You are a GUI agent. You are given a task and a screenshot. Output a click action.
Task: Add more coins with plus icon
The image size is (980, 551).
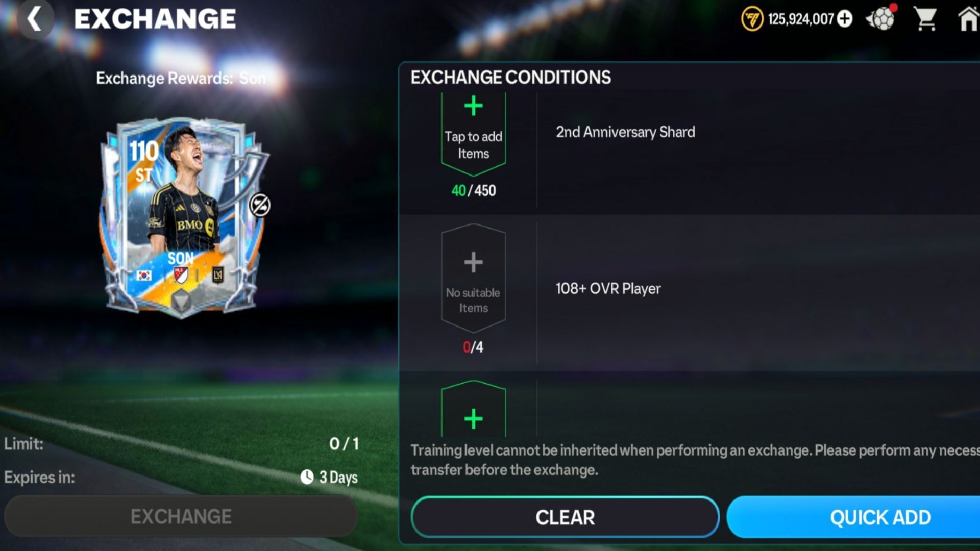coord(845,19)
